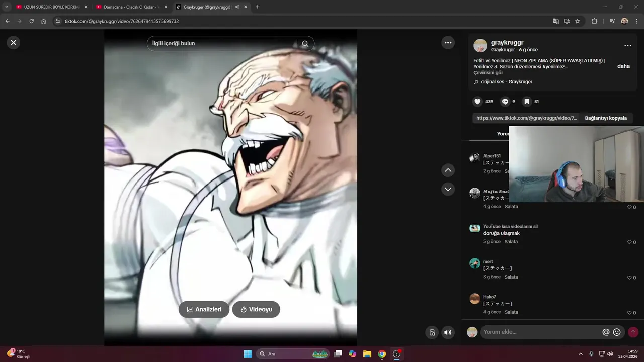Bookmark this page with the star

(578, 21)
